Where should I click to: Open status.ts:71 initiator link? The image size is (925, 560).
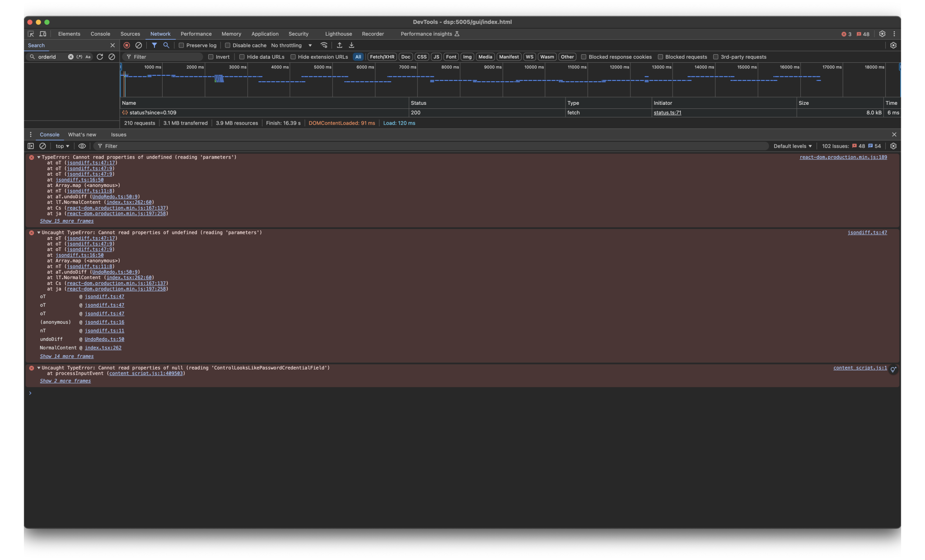click(667, 112)
